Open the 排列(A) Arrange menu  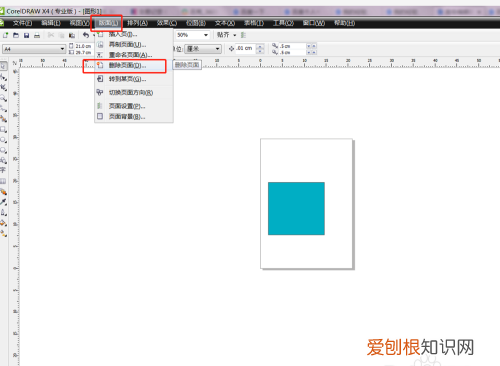tap(137, 23)
